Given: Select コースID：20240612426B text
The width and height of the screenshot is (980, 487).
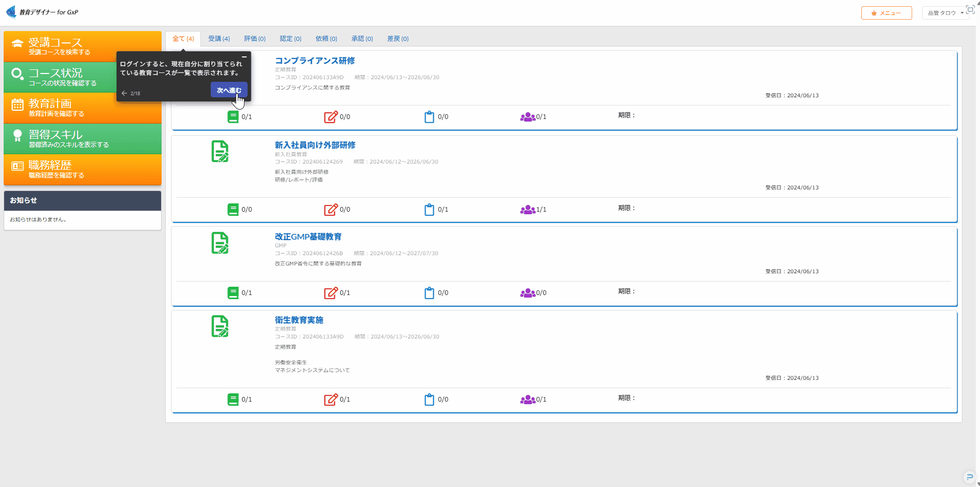Looking at the screenshot, I should 309,254.
